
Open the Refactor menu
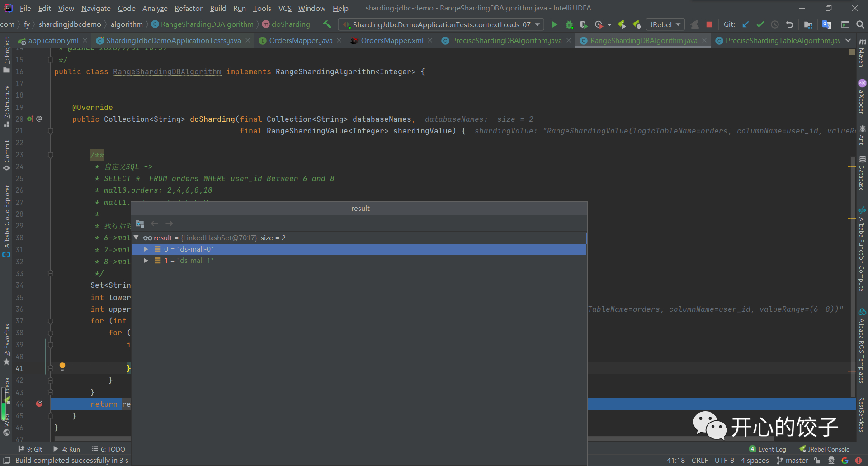click(x=189, y=8)
